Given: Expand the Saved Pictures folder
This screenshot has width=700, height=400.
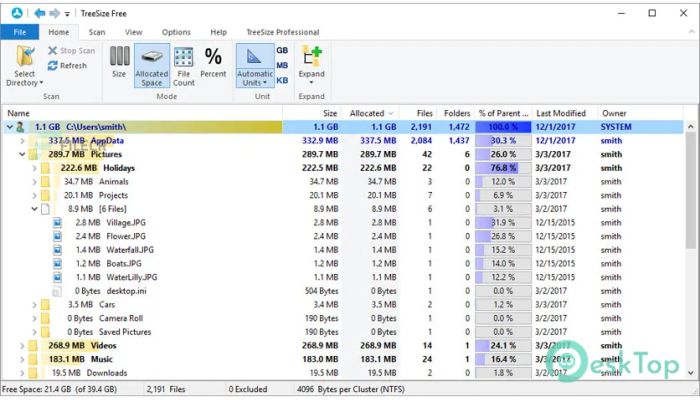Looking at the screenshot, I should (x=34, y=332).
